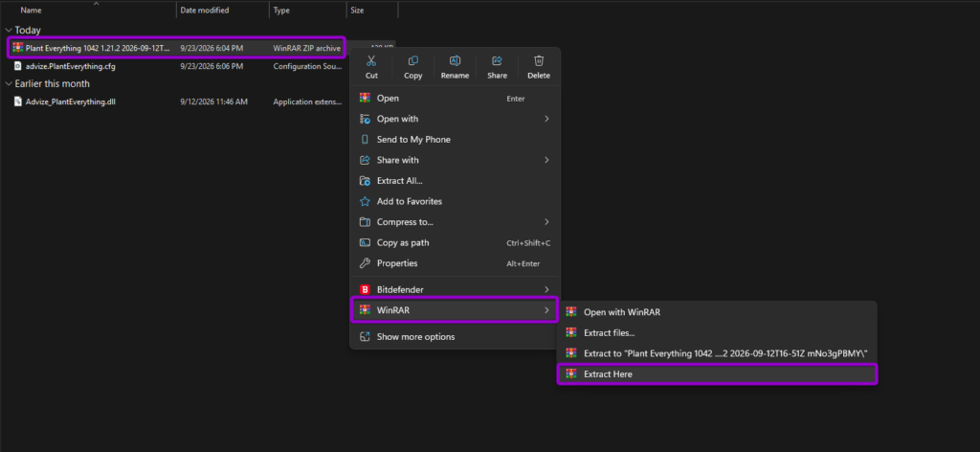Click the Cut scissors icon
The image size is (980, 452).
pyautogui.click(x=371, y=60)
